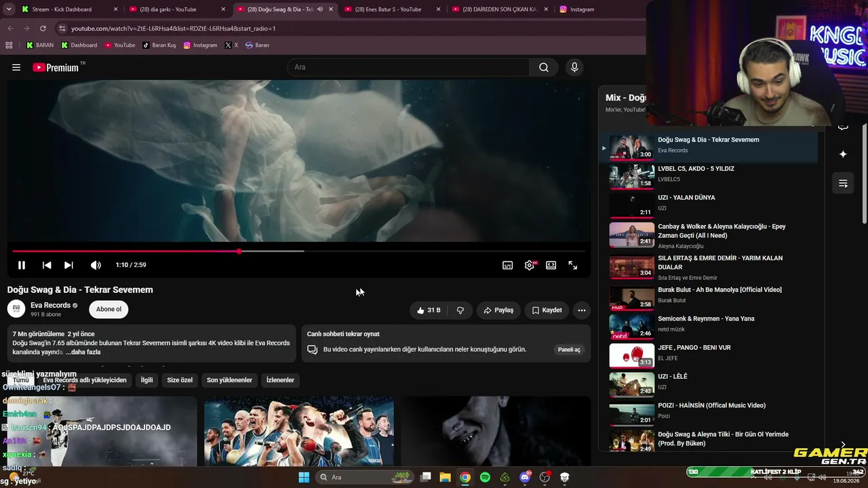Screen dimensions: 868x488
Task: Switch to the Enes Batur S - YouTube tab
Action: pos(392,9)
